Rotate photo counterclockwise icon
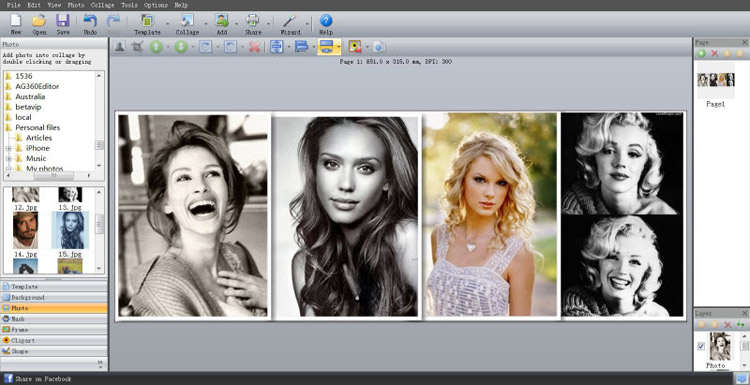This screenshot has width=750, height=385. point(231,46)
